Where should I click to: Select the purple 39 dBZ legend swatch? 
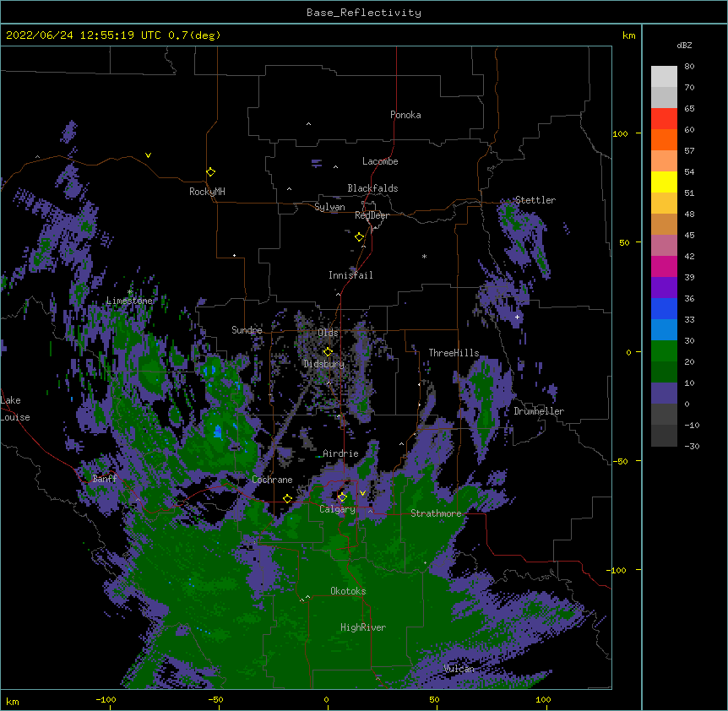click(x=664, y=287)
